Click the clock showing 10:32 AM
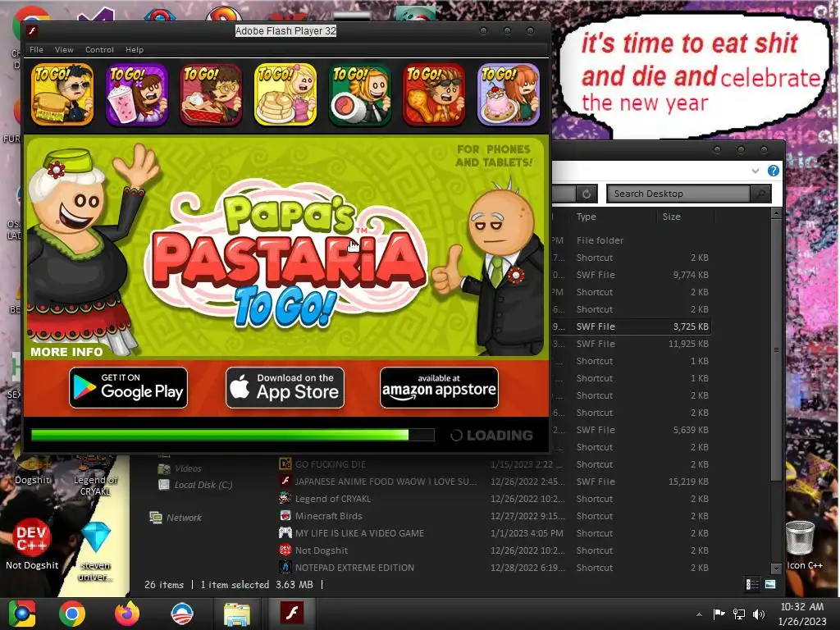840x630 pixels. (802, 614)
